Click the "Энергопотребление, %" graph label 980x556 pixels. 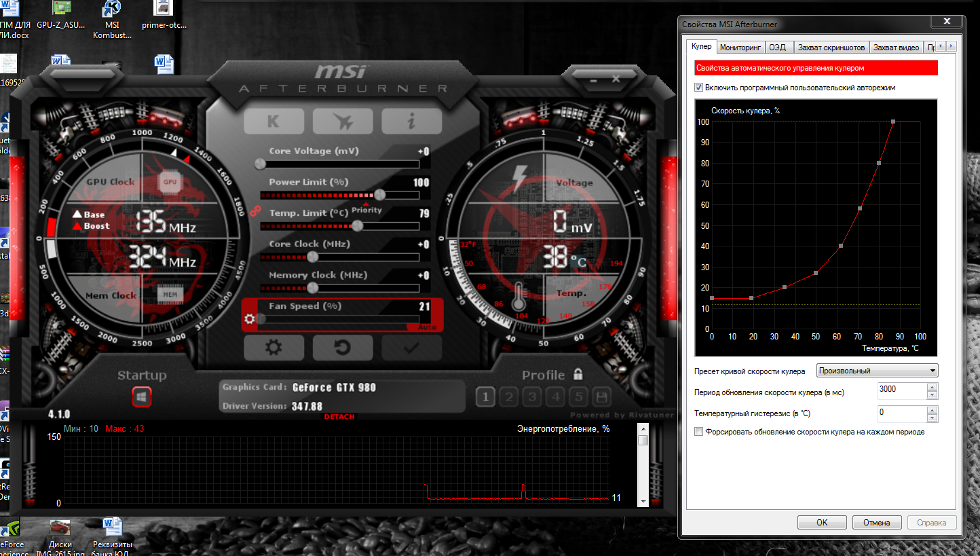pyautogui.click(x=563, y=428)
